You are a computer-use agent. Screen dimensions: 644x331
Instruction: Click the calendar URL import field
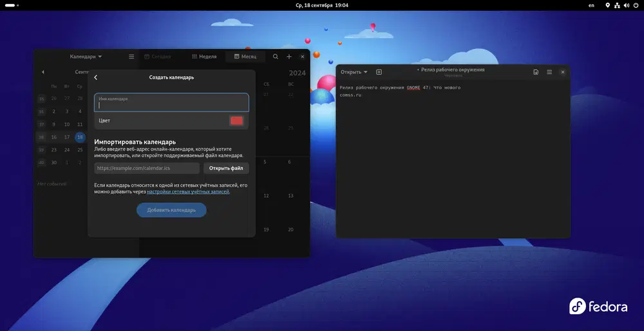[x=147, y=168]
